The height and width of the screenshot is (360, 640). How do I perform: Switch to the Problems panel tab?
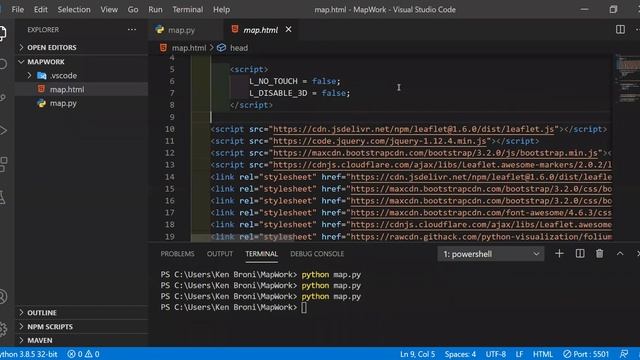tap(177, 254)
